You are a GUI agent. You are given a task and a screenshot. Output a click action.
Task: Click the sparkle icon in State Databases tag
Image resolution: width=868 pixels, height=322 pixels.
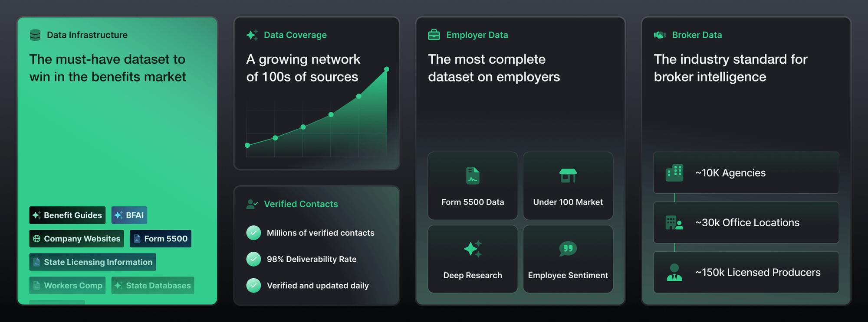point(118,286)
